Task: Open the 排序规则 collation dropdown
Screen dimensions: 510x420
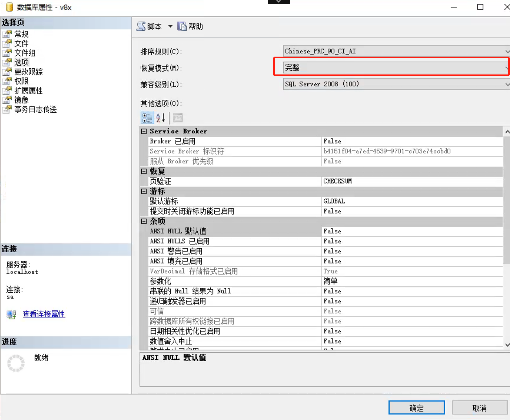Action: point(396,51)
